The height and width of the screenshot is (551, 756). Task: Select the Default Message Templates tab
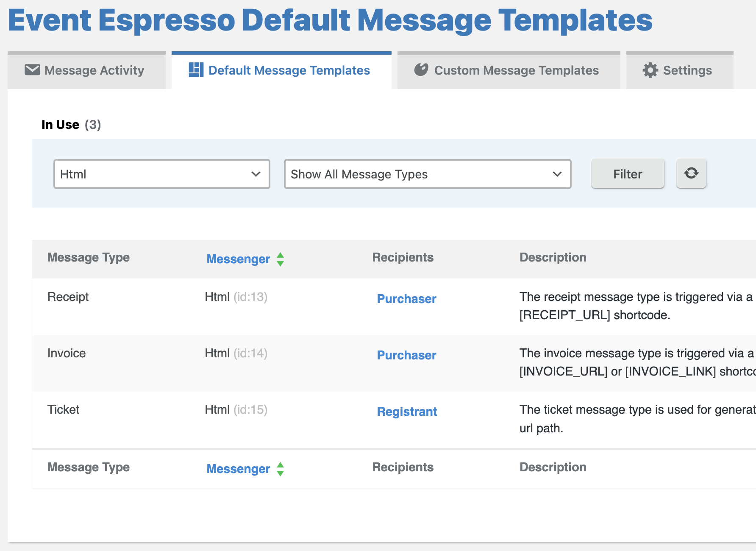click(281, 70)
